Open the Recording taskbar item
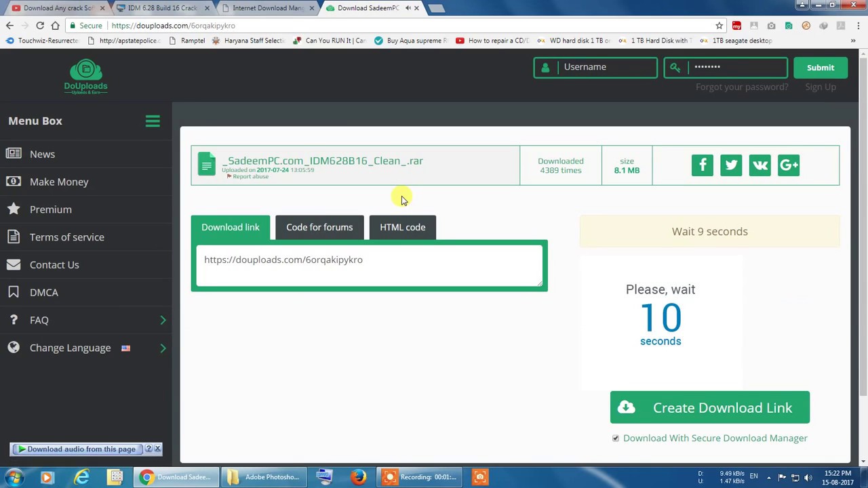Image resolution: width=868 pixels, height=488 pixels. point(419,477)
